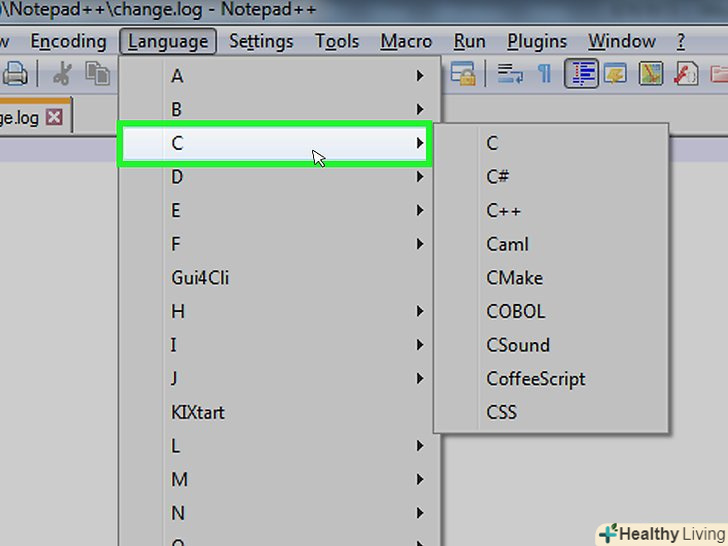Choose COBOL in the submenu

click(551, 311)
